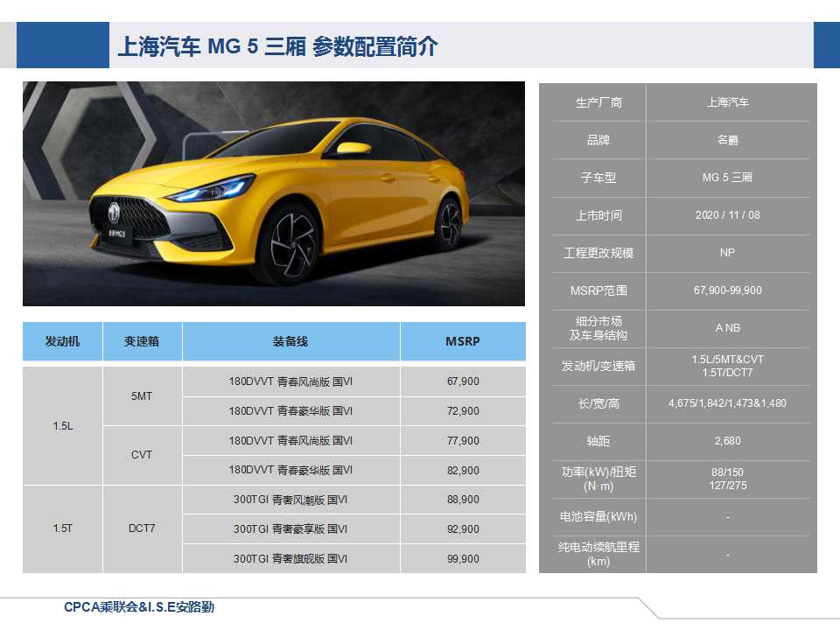Click the blue "MSRP" column header
Image resolution: width=840 pixels, height=630 pixels.
click(463, 341)
